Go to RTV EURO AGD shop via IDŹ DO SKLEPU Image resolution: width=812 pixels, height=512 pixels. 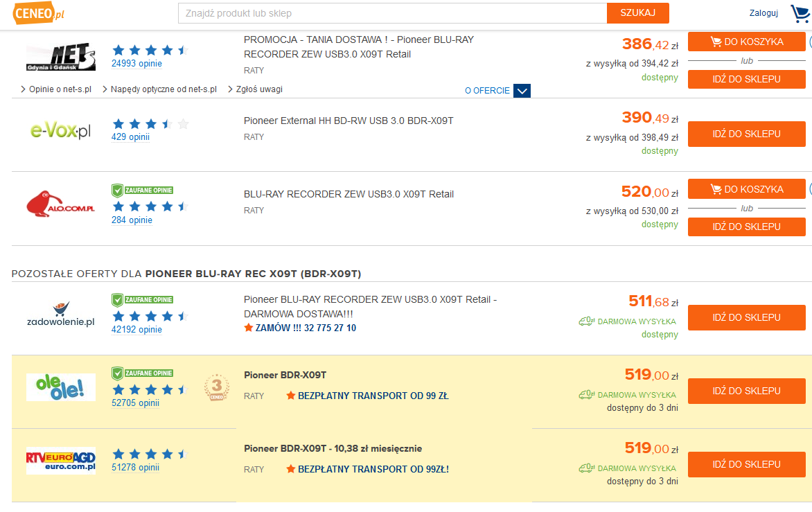coord(747,464)
